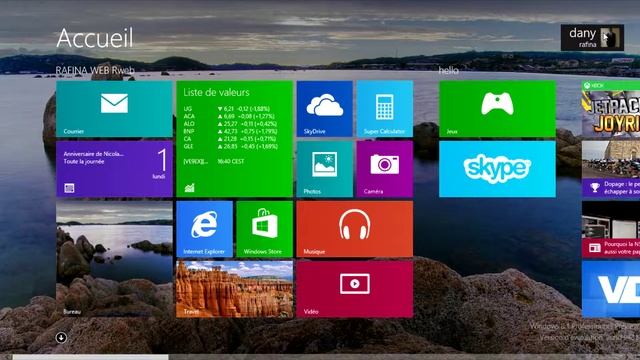Click the RAFINA WEB Rweb group name
This screenshot has height=360, width=640.
95,71
